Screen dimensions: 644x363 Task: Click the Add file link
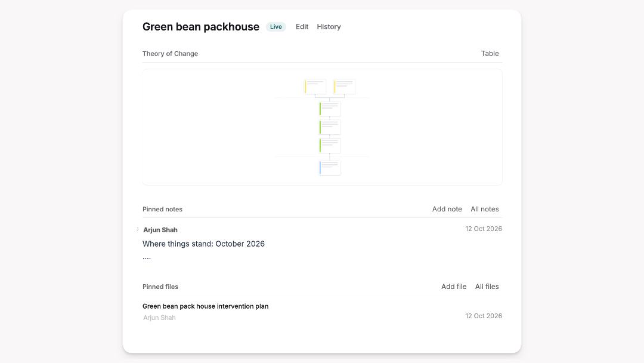coord(454,287)
